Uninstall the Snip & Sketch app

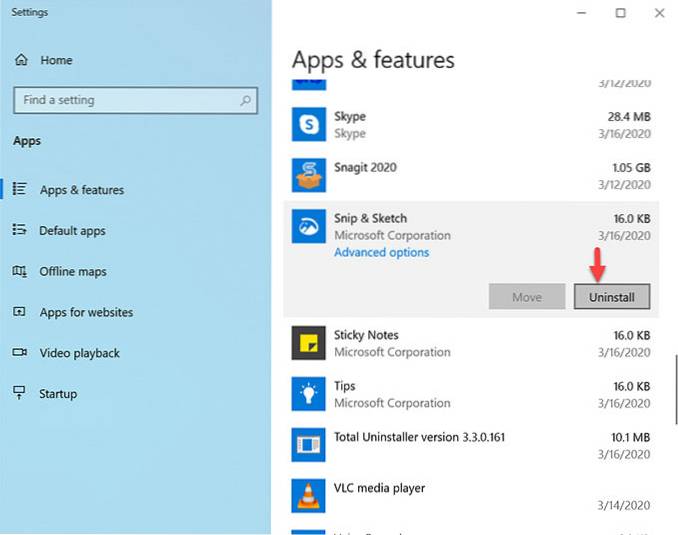pyautogui.click(x=612, y=297)
